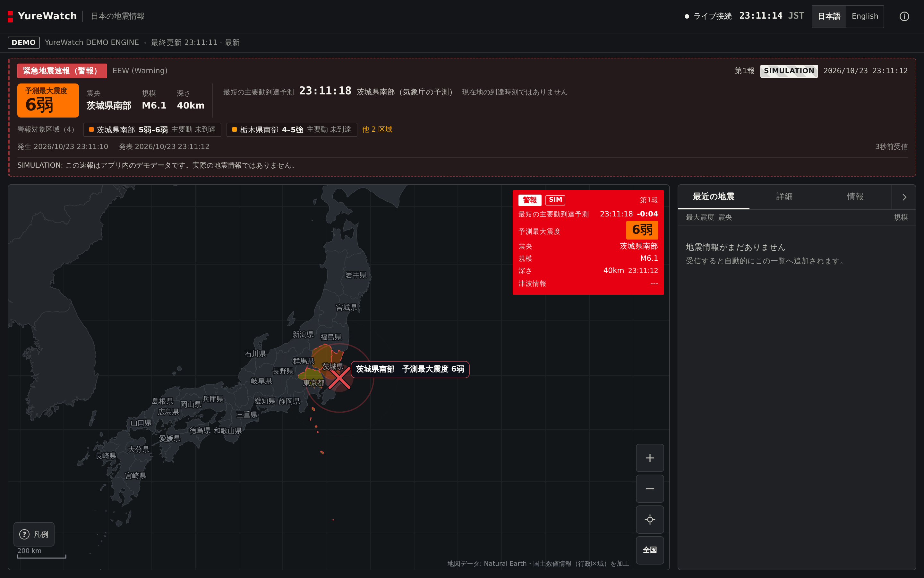Click the SIM badge on red card
Image resolution: width=924 pixels, height=578 pixels.
point(555,200)
